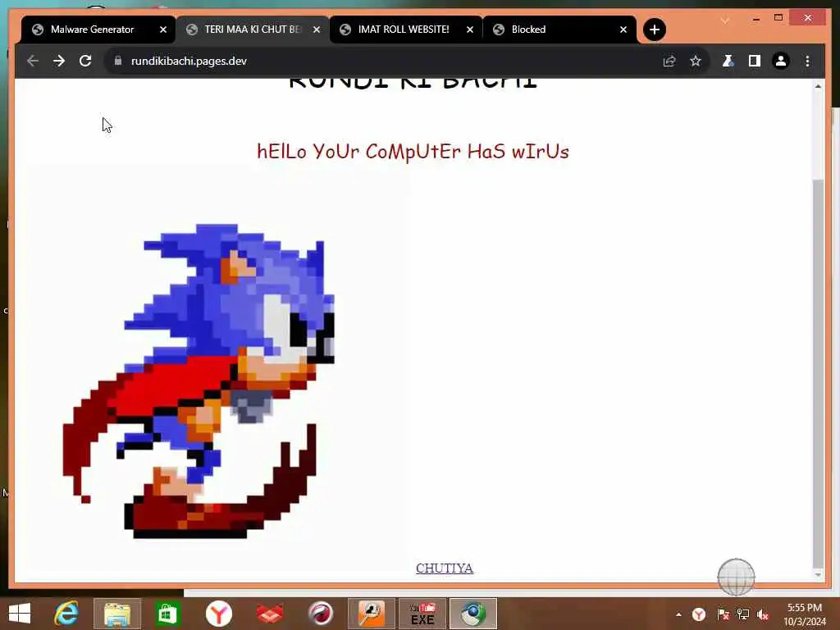
Task: Click the muted volume tray icon
Action: coord(763,614)
